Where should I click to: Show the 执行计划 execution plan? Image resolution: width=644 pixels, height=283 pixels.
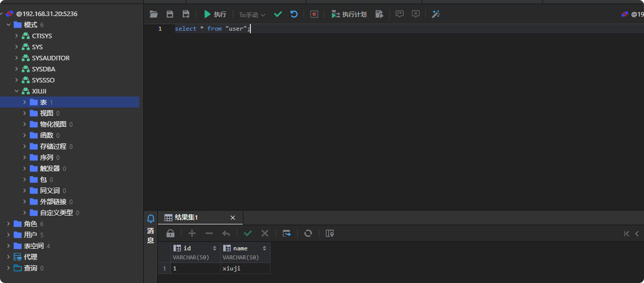[349, 14]
